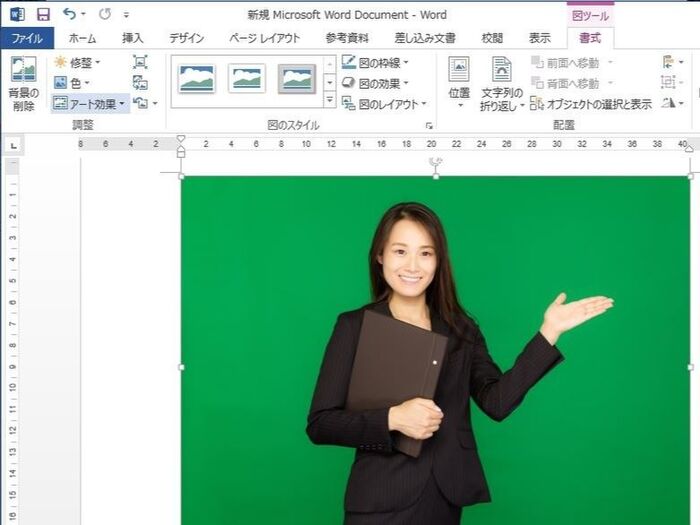
Task: Click the Compress Pictures icon
Action: 140,62
